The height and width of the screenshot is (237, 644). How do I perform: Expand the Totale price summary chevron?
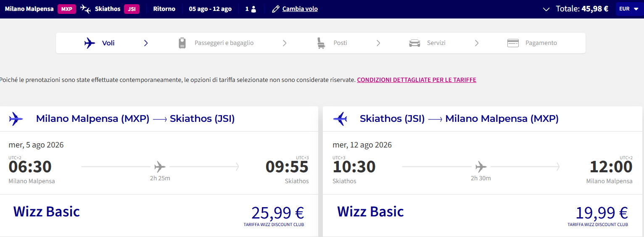[546, 9]
